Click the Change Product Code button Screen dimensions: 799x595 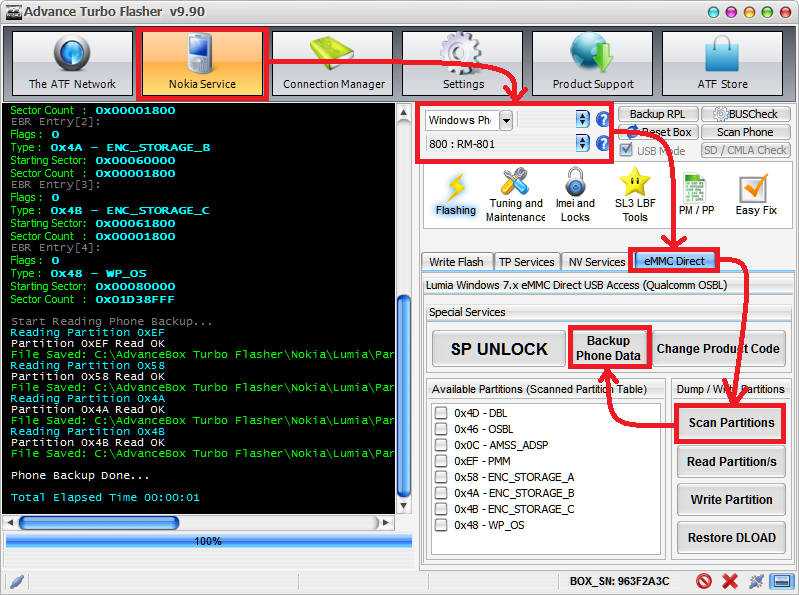pyautogui.click(x=718, y=349)
